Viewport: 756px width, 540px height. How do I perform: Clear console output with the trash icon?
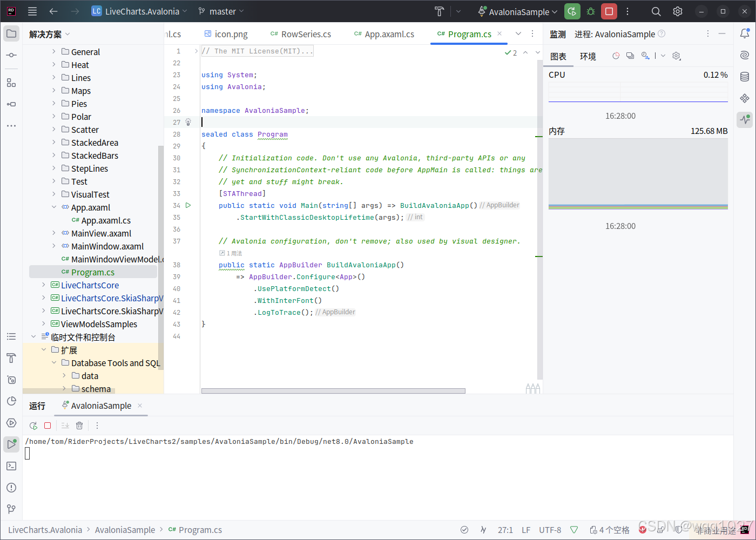click(79, 426)
